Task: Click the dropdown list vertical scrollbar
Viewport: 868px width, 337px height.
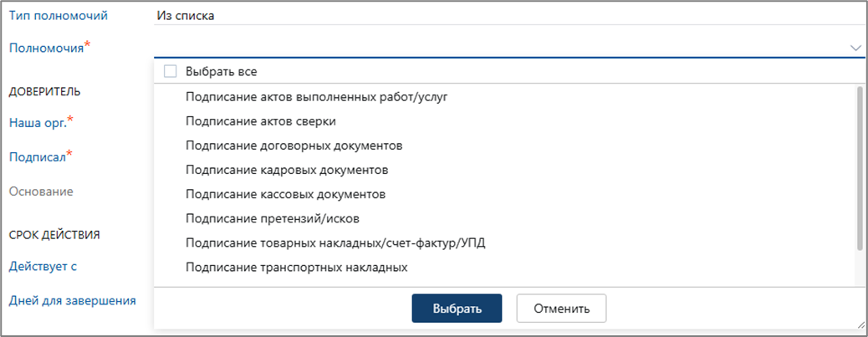Action: pyautogui.click(x=859, y=167)
